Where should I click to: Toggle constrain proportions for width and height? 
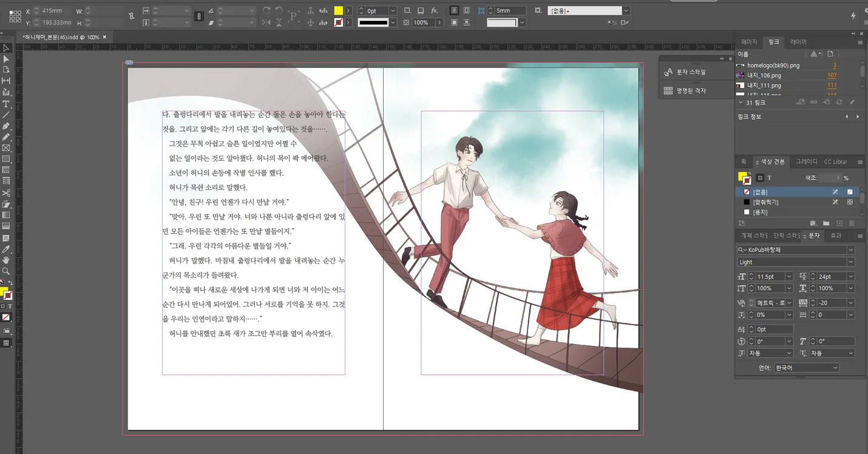coord(132,16)
